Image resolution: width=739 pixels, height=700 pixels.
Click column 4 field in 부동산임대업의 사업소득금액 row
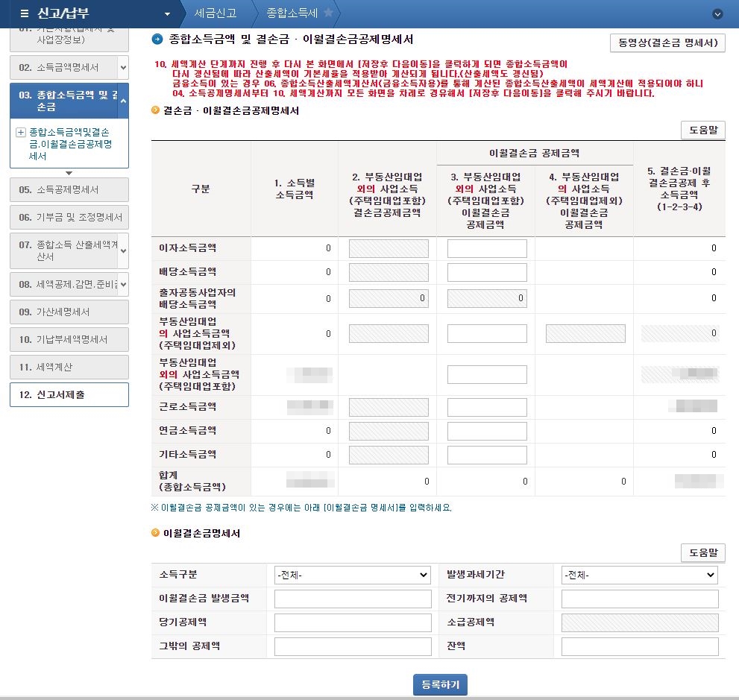585,333
